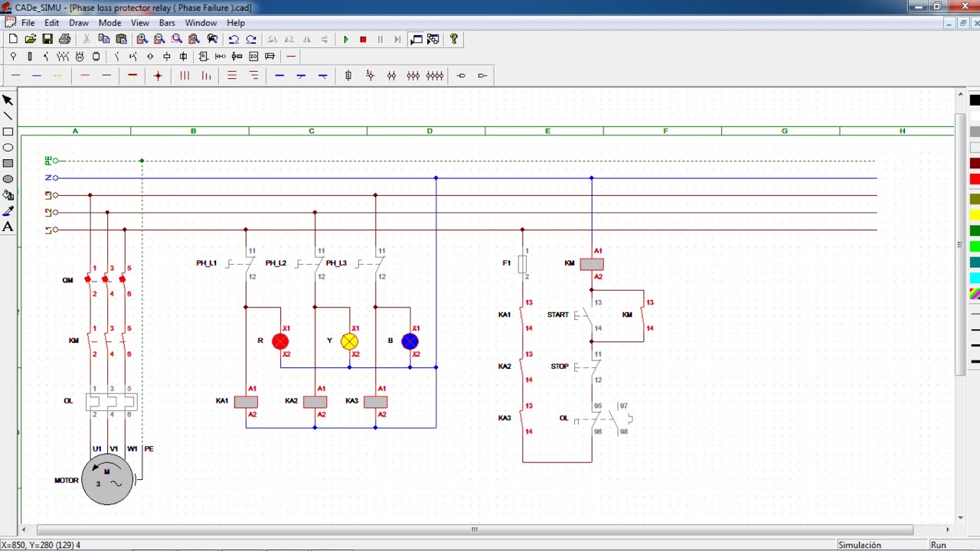
Task: Click the vertical scrollbar thumb
Action: (x=960, y=244)
